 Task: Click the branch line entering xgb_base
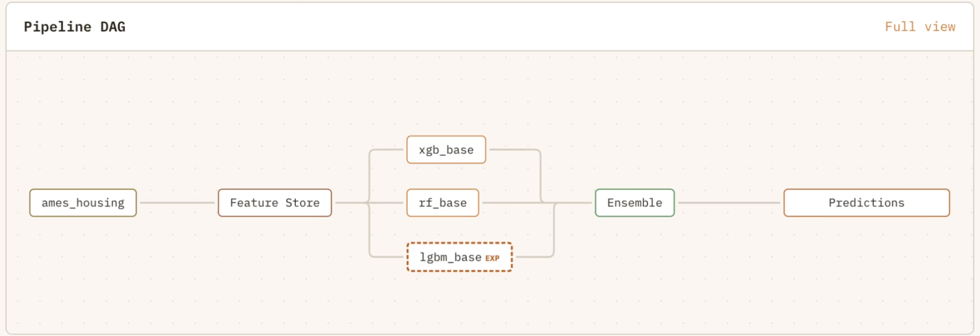385,150
